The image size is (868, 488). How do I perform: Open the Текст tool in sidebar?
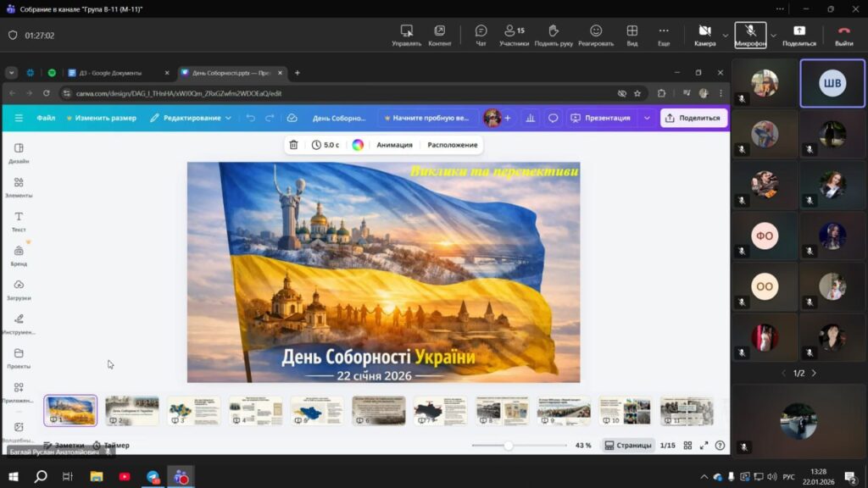click(19, 221)
